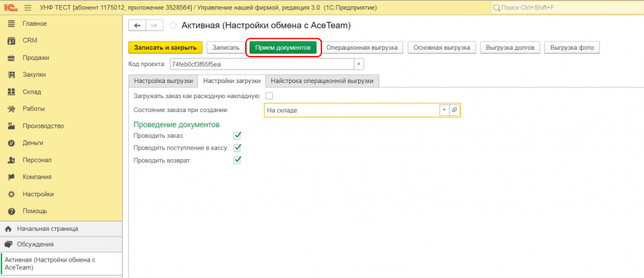Open the Деньги section

point(33,143)
